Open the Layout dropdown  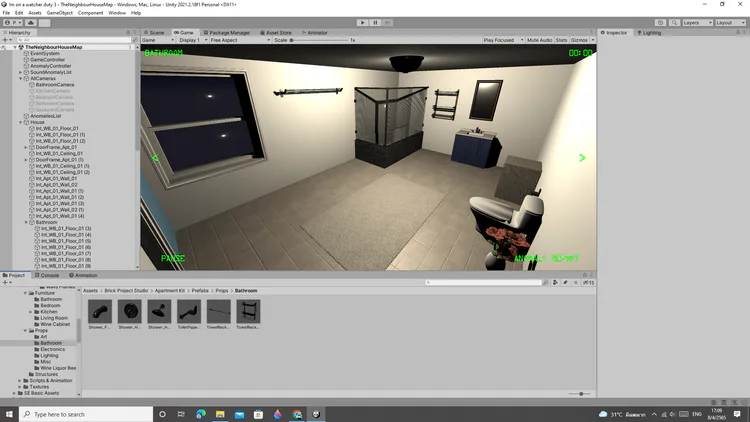tap(730, 22)
